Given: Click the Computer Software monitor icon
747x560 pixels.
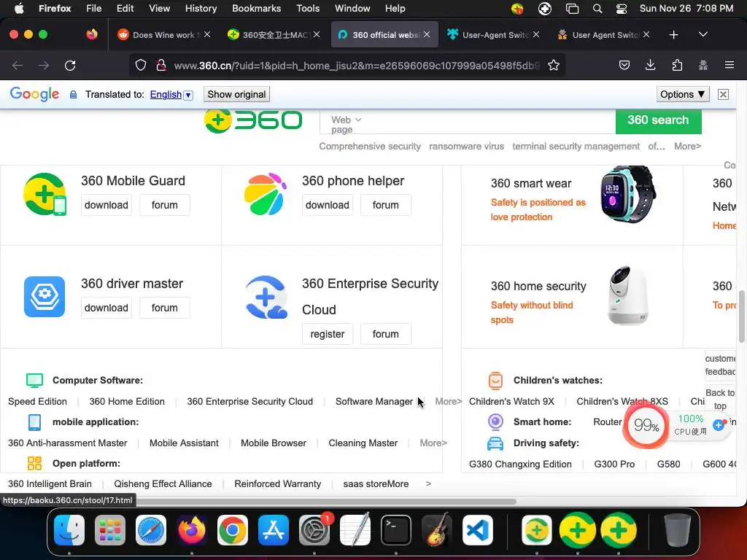Looking at the screenshot, I should pos(35,380).
